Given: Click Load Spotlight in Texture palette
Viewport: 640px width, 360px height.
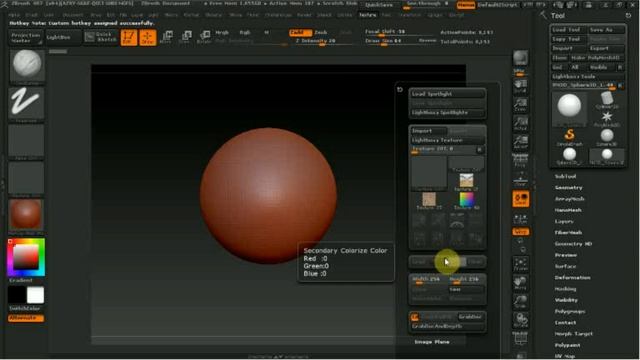Looking at the screenshot, I should (x=447, y=93).
